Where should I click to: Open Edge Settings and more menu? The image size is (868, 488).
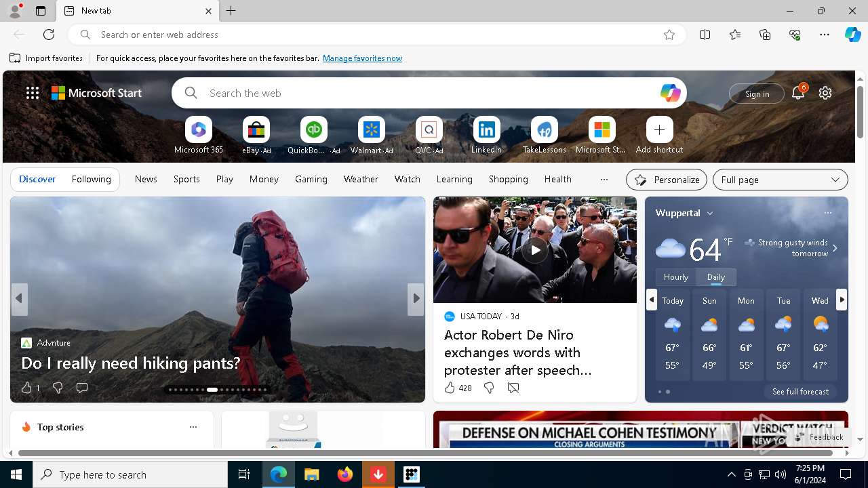click(825, 35)
